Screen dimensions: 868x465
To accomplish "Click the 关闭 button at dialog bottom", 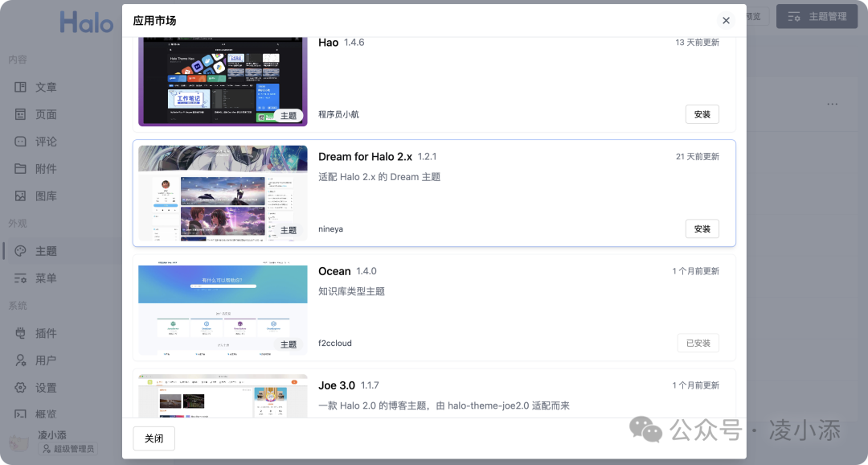I will (x=154, y=438).
